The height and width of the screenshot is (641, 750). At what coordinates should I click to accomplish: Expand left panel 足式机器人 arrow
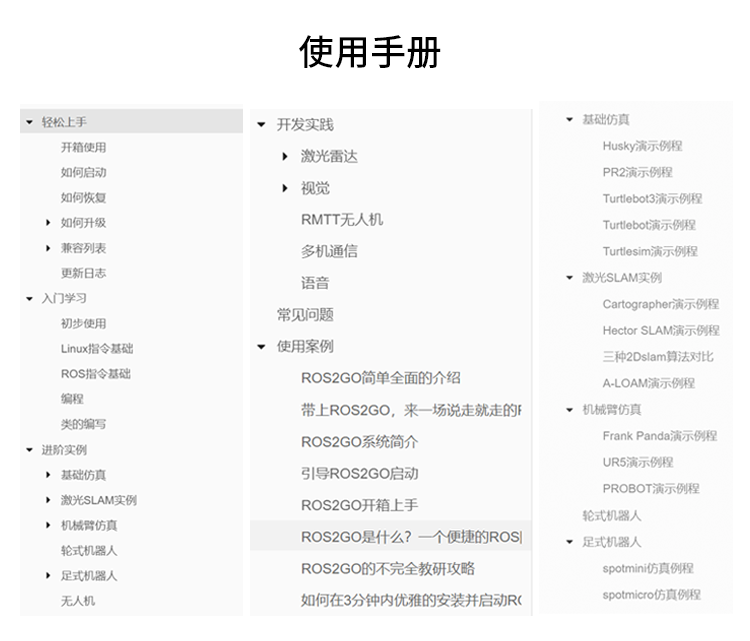pos(48,575)
